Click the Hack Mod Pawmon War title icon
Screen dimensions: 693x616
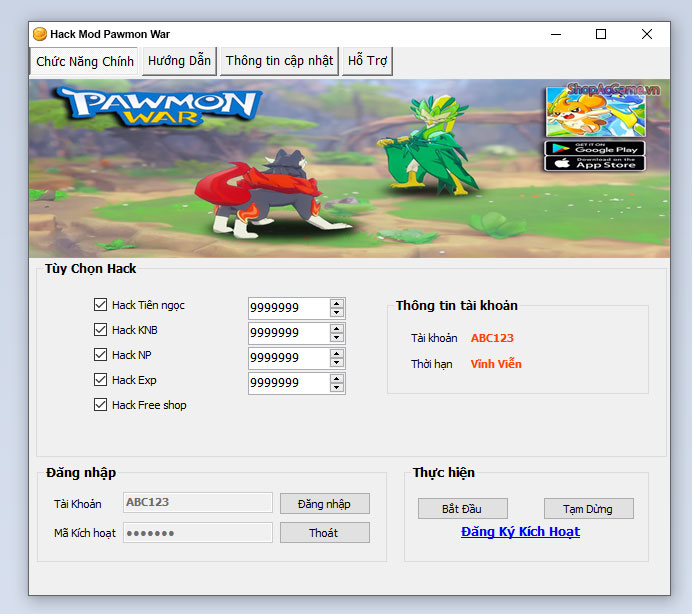40,34
